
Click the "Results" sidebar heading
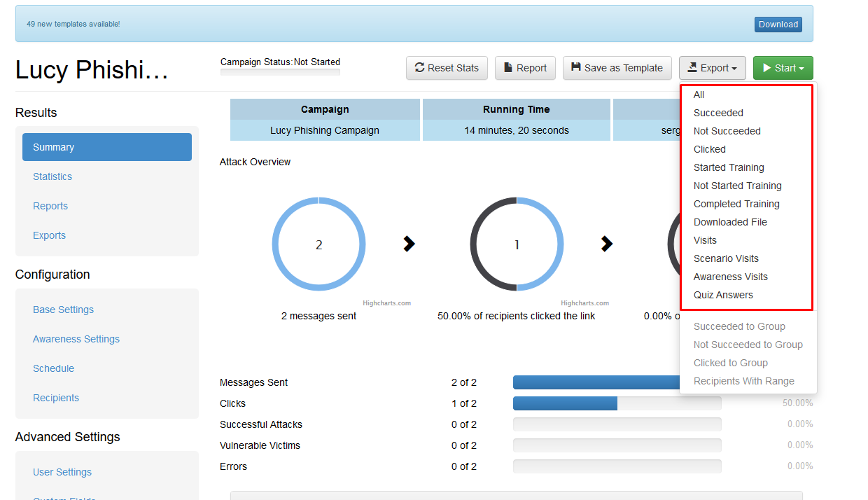[36, 113]
